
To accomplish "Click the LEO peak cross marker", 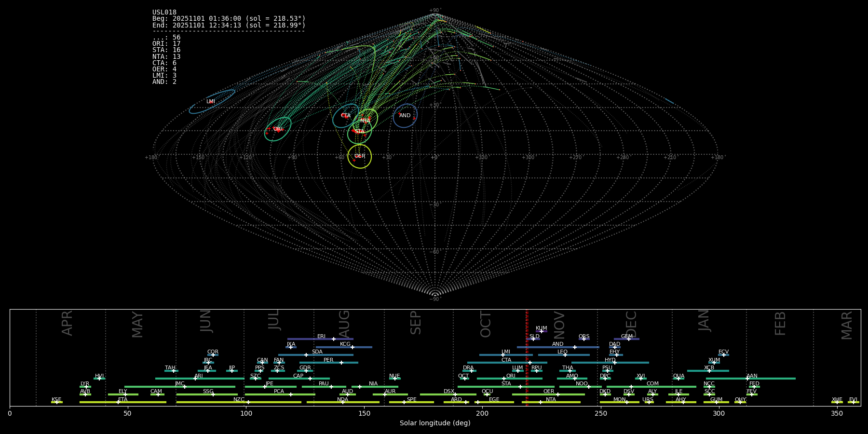I will [565, 355].
